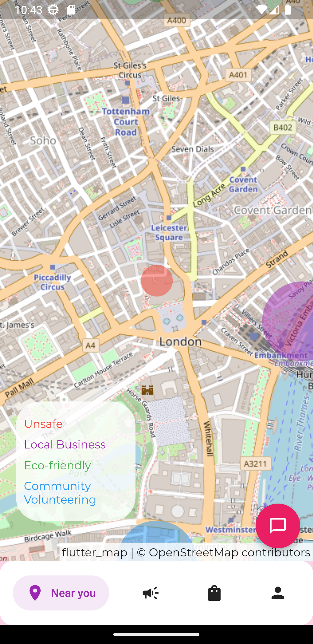Image resolution: width=313 pixels, height=644 pixels.
Task: Tap the Covent Garden station marker
Action: (243, 169)
